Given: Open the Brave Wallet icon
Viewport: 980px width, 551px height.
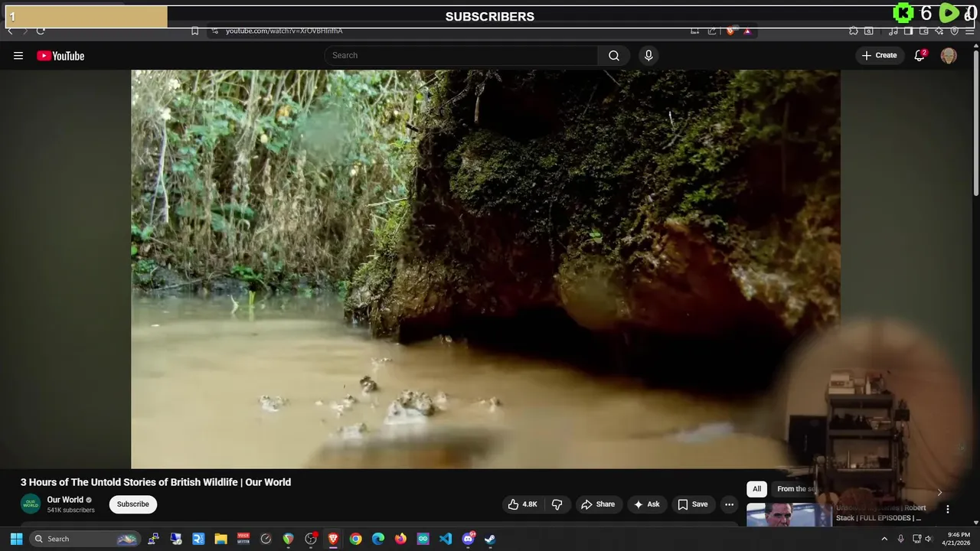Looking at the screenshot, I should pyautogui.click(x=924, y=31).
